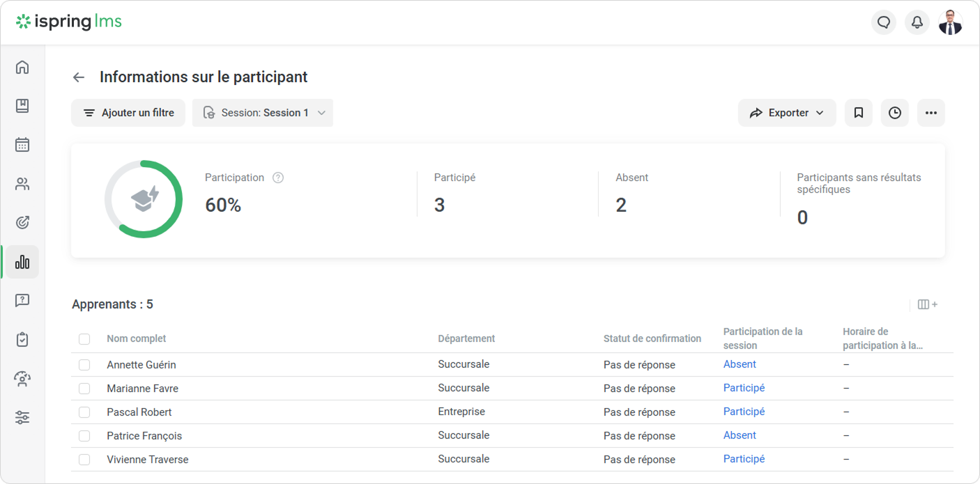This screenshot has height=484, width=980.
Task: Open the three-dots more options menu
Action: 931,113
